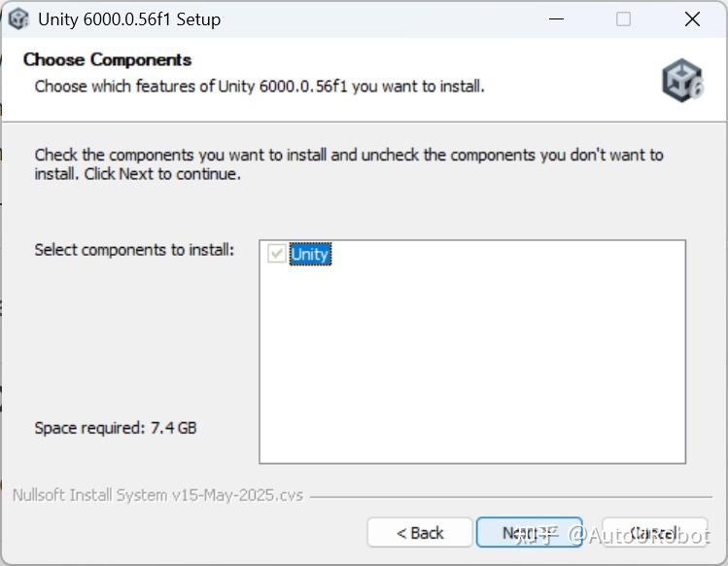728x566 pixels.
Task: Click the 'Nullsoft Install System' version text
Action: pyautogui.click(x=157, y=495)
